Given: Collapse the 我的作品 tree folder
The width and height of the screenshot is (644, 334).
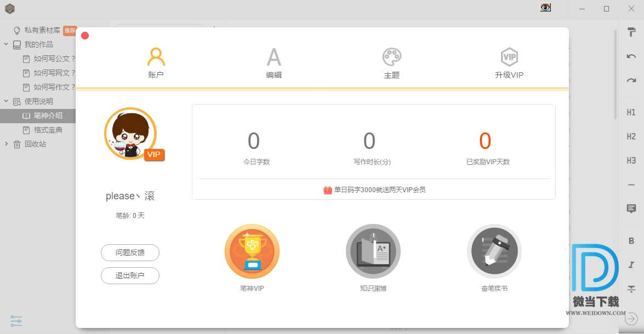Looking at the screenshot, I should [6, 44].
